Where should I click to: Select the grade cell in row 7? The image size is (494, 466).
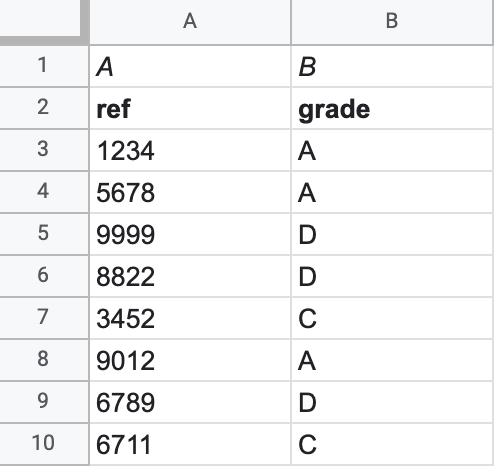point(392,318)
